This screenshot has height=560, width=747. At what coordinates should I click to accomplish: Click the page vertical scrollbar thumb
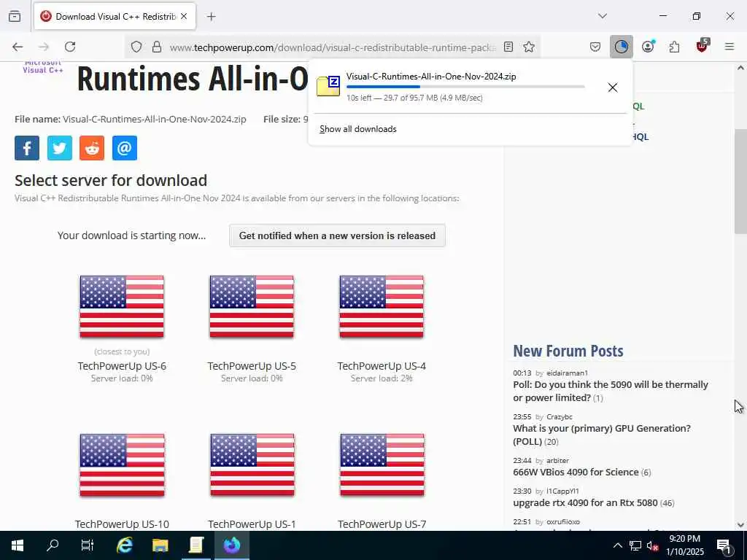pos(740,181)
